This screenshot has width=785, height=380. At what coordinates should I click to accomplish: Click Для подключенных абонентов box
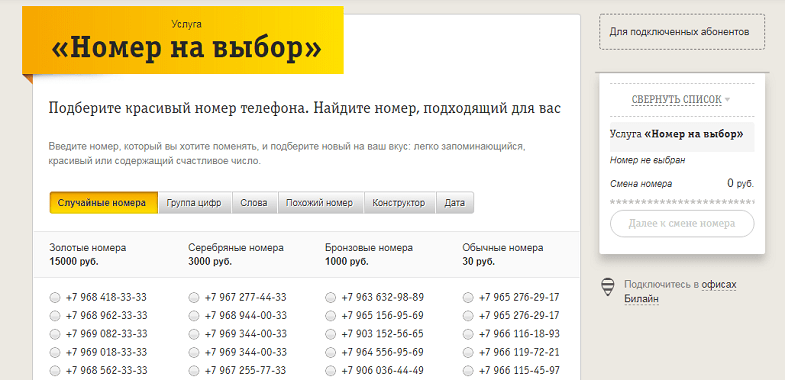click(x=681, y=32)
